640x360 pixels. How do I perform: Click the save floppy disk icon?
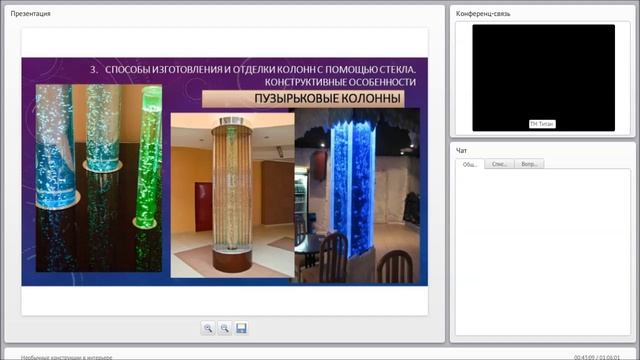[241, 328]
